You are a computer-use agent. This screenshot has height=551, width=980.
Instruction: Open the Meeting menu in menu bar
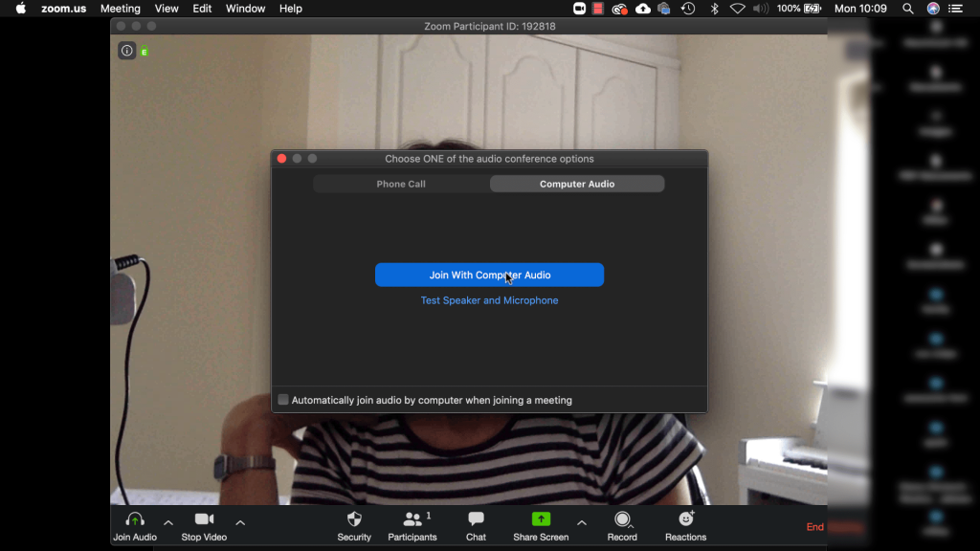(x=120, y=9)
